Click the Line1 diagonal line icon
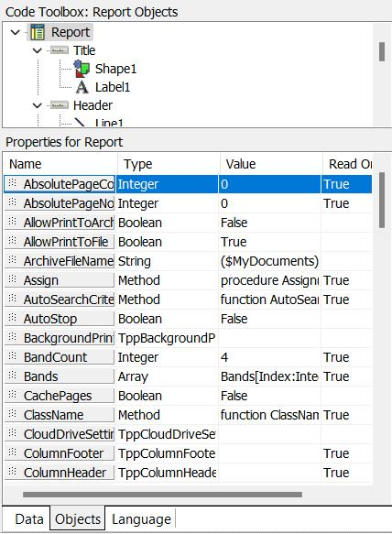 80,122
